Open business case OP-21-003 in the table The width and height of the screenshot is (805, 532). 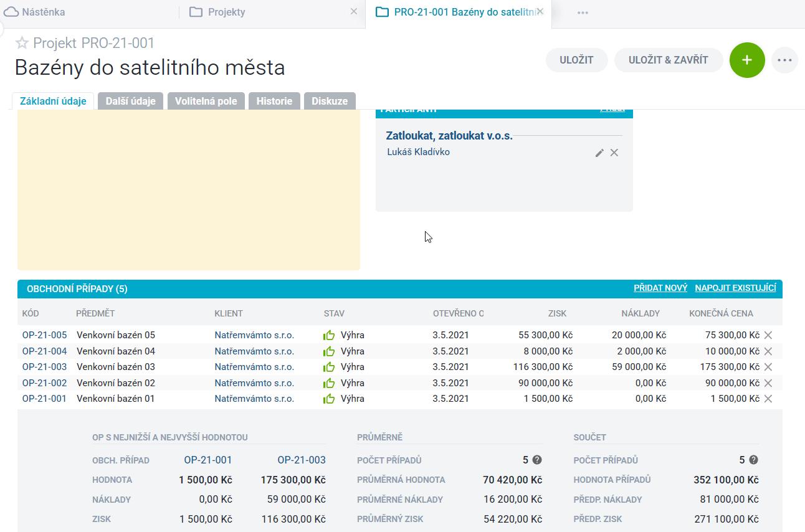[44, 367]
